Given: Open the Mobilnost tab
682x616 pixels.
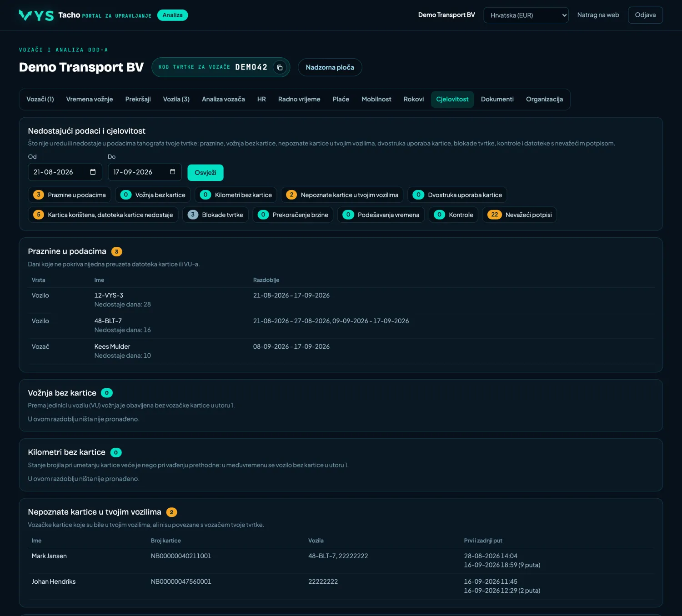Looking at the screenshot, I should [x=376, y=99].
